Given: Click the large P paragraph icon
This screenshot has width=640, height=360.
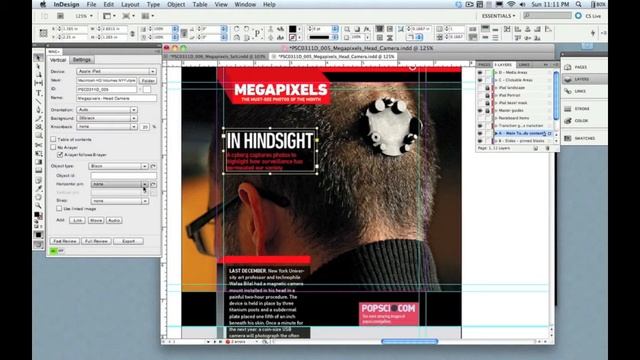Looking at the screenshot, I should 257,33.
